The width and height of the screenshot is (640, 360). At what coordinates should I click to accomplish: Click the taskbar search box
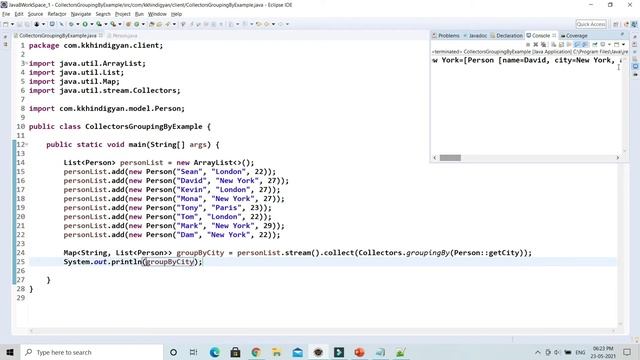[x=91, y=352]
